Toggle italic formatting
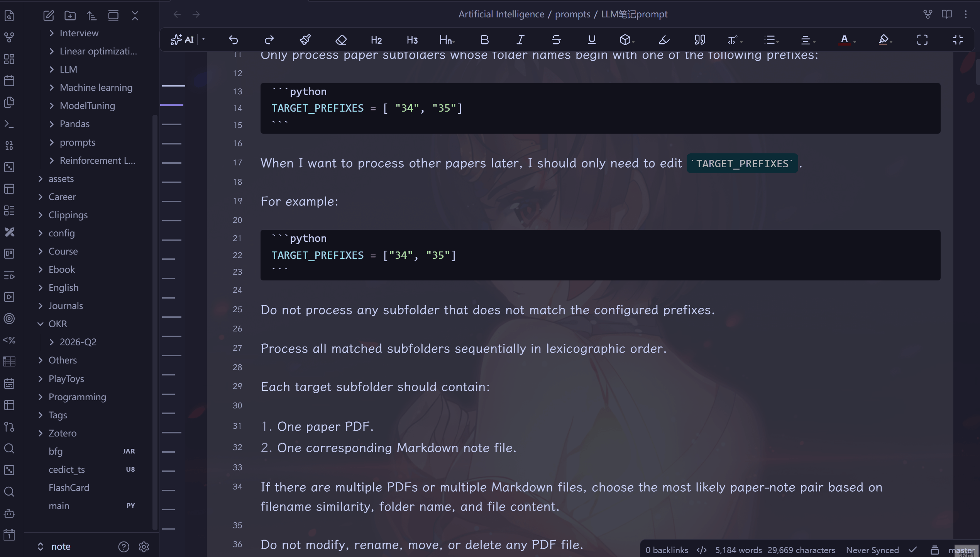Image resolution: width=980 pixels, height=557 pixels. click(x=520, y=39)
